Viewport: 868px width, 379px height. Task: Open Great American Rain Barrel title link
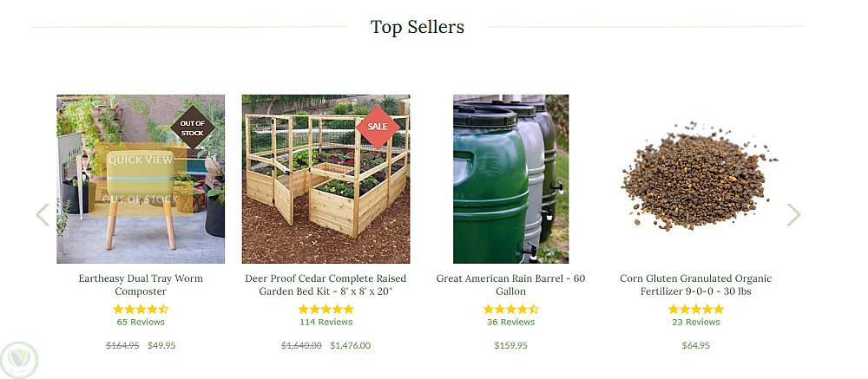[x=510, y=284]
